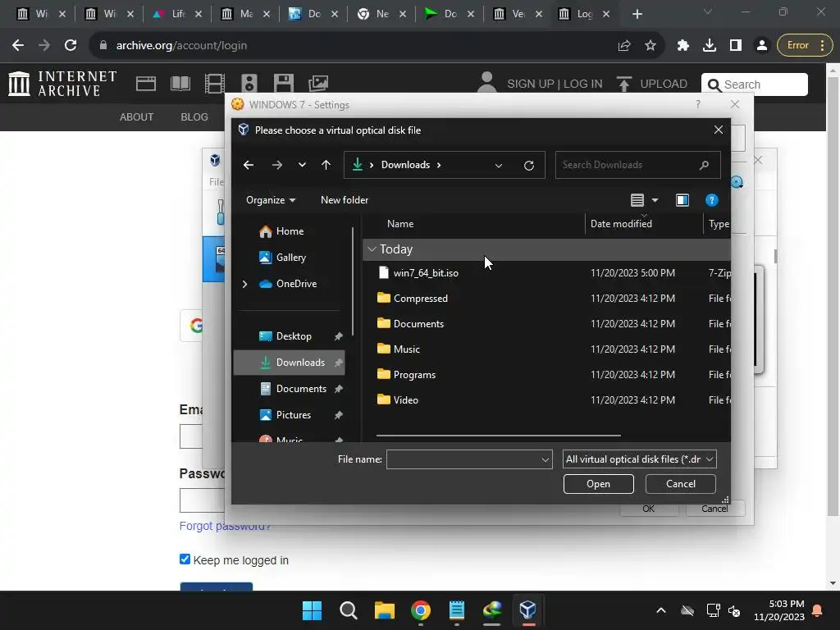Toggle the preview pane
Viewport: 840px width, 630px height.
(682, 200)
